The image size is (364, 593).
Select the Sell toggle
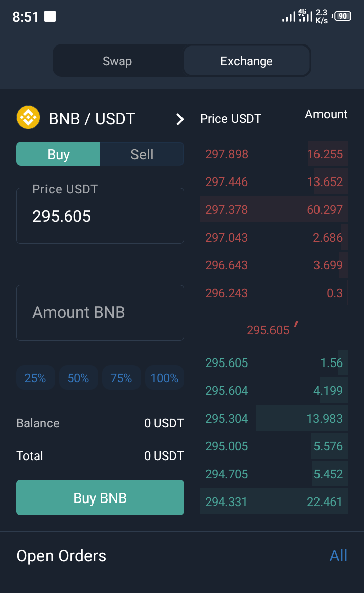142,154
